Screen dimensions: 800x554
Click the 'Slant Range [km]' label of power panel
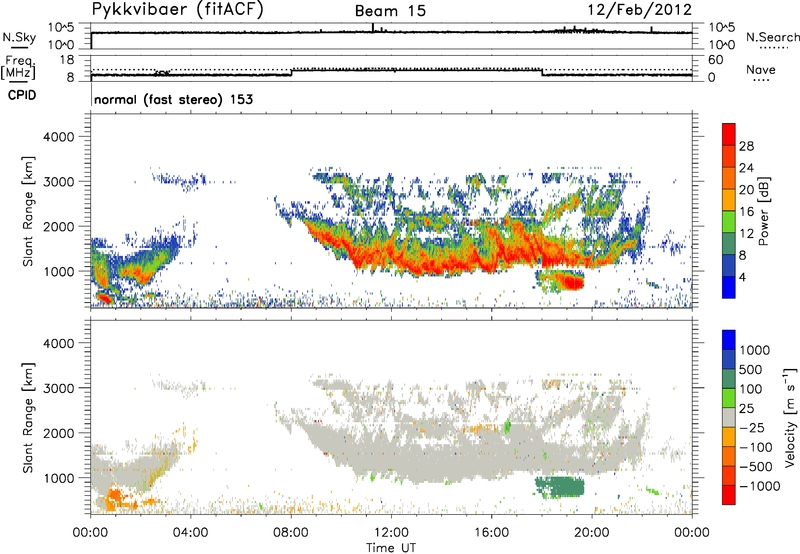pyautogui.click(x=28, y=211)
